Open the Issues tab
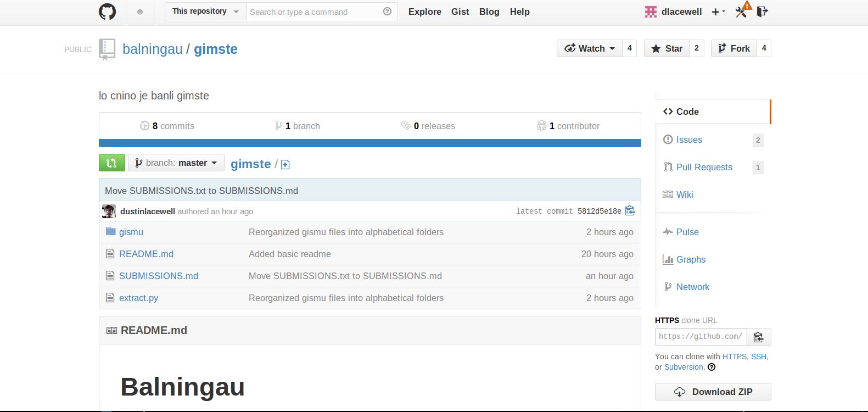Image resolution: width=868 pixels, height=412 pixels. click(x=689, y=140)
